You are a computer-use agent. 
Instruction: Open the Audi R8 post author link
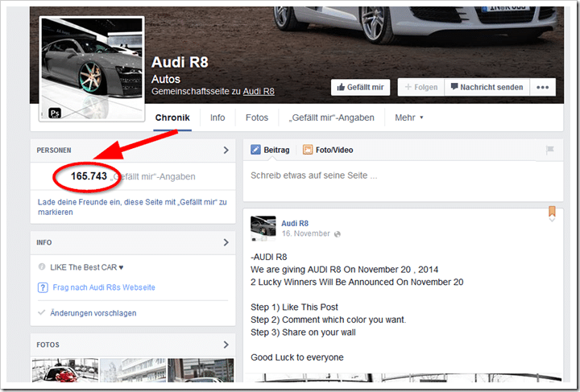295,223
